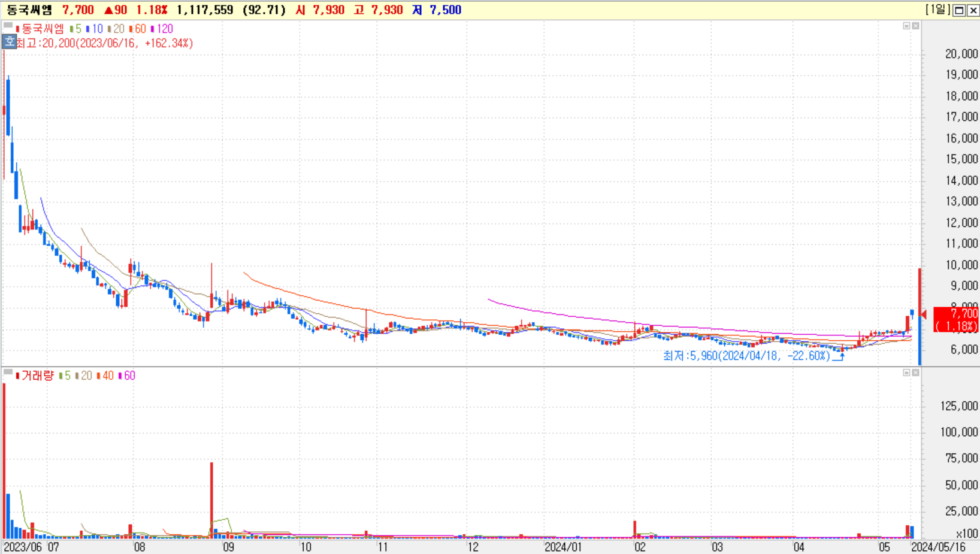The width and height of the screenshot is (980, 554).
Task: Select the 120-day price moving average legend
Action: (x=162, y=29)
